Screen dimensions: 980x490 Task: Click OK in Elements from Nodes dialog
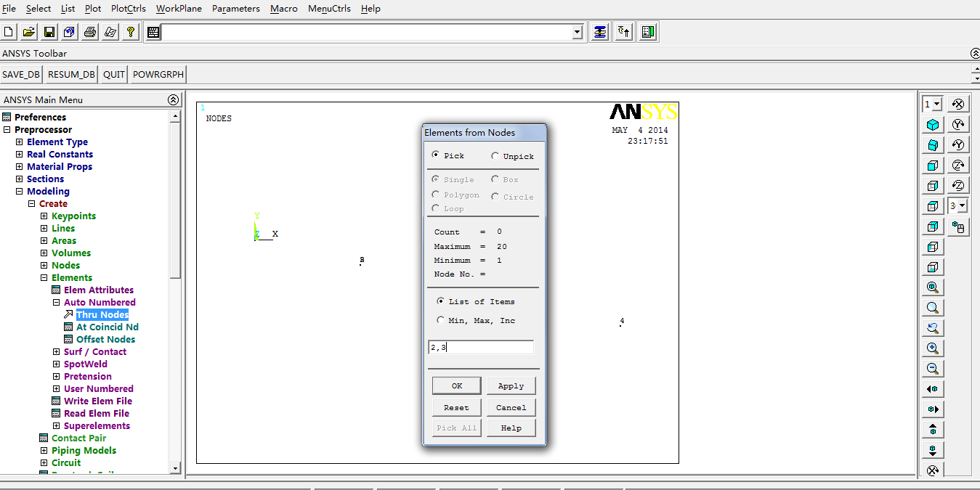coord(457,385)
